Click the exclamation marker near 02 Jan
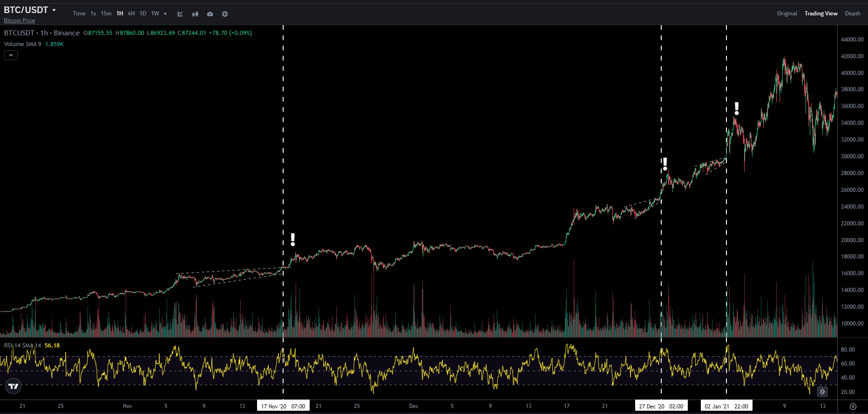 [737, 109]
